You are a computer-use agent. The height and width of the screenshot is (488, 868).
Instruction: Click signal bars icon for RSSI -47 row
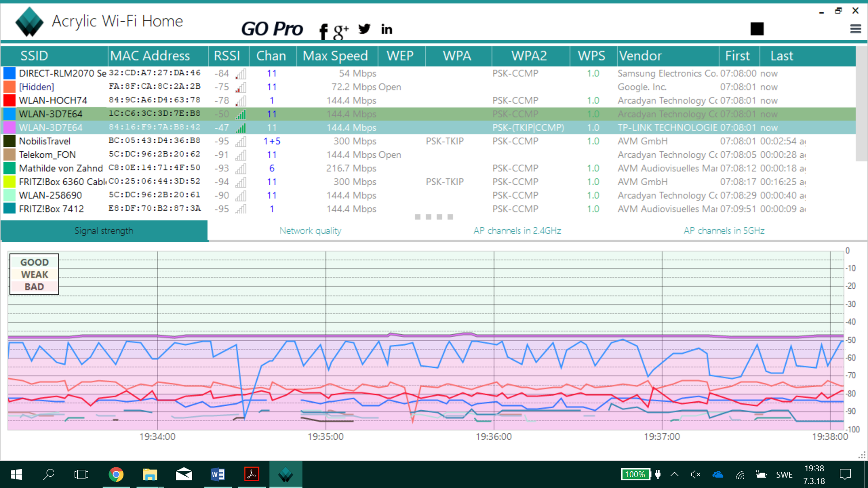241,128
